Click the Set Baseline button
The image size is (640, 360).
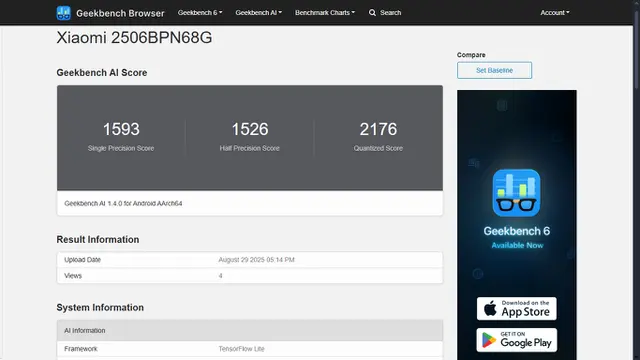[x=494, y=70]
